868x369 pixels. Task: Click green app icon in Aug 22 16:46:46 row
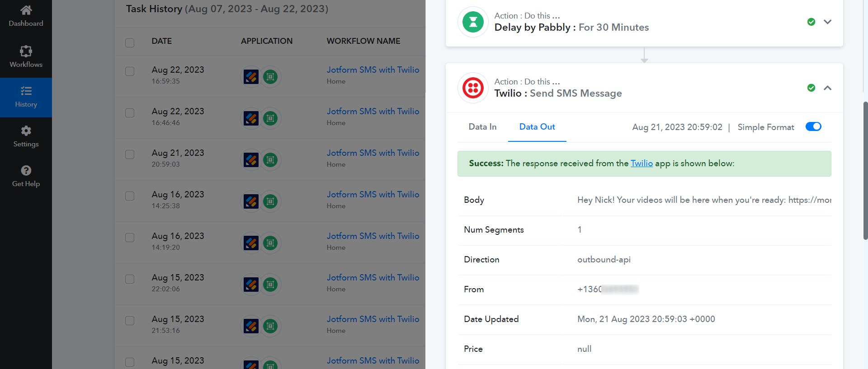pyautogui.click(x=270, y=118)
